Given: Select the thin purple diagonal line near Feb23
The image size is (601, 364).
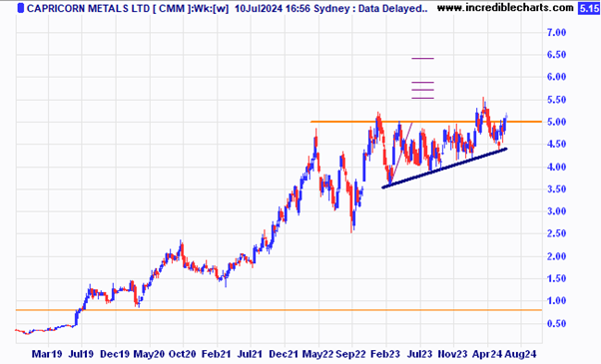Looking at the screenshot, I should (x=401, y=153).
